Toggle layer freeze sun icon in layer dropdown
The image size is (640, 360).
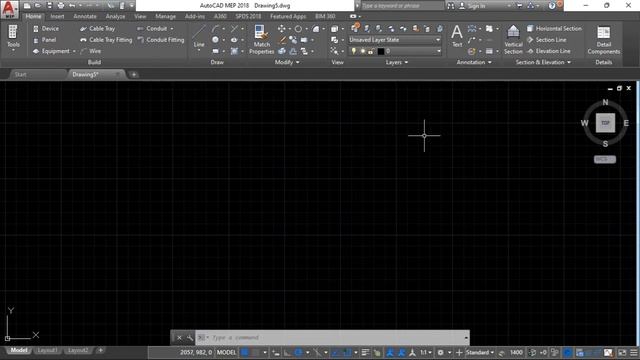pyautogui.click(x=362, y=51)
